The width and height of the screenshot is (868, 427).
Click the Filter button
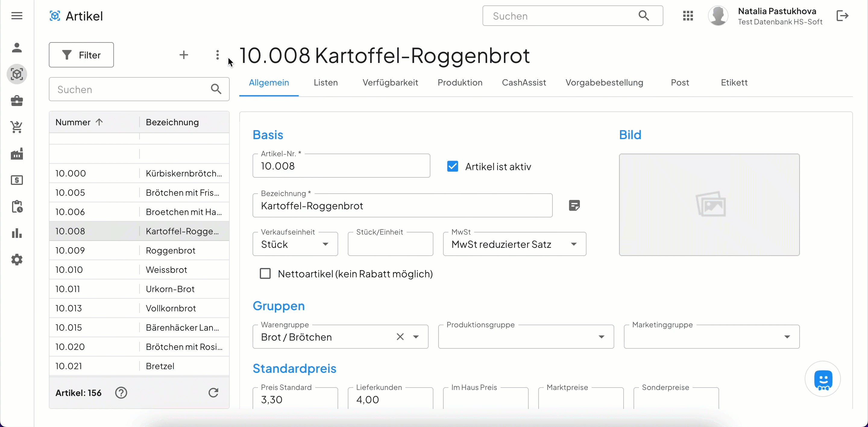pos(81,55)
